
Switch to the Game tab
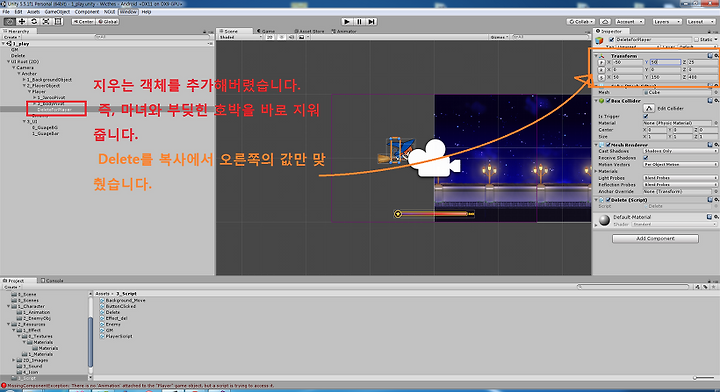coord(266,31)
